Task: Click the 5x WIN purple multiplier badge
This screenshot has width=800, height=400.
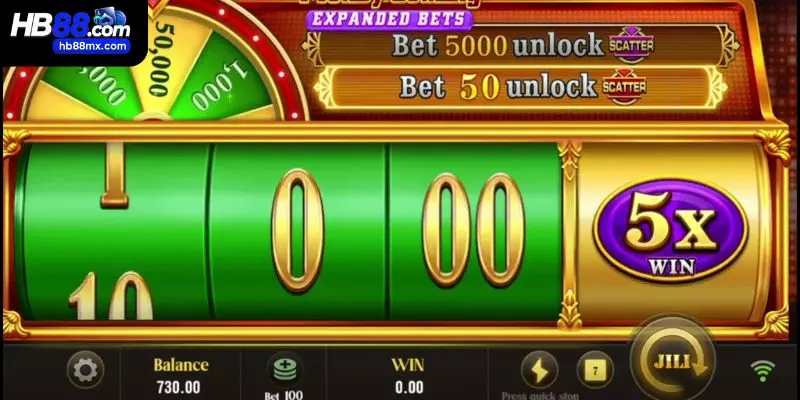Action: (670, 230)
